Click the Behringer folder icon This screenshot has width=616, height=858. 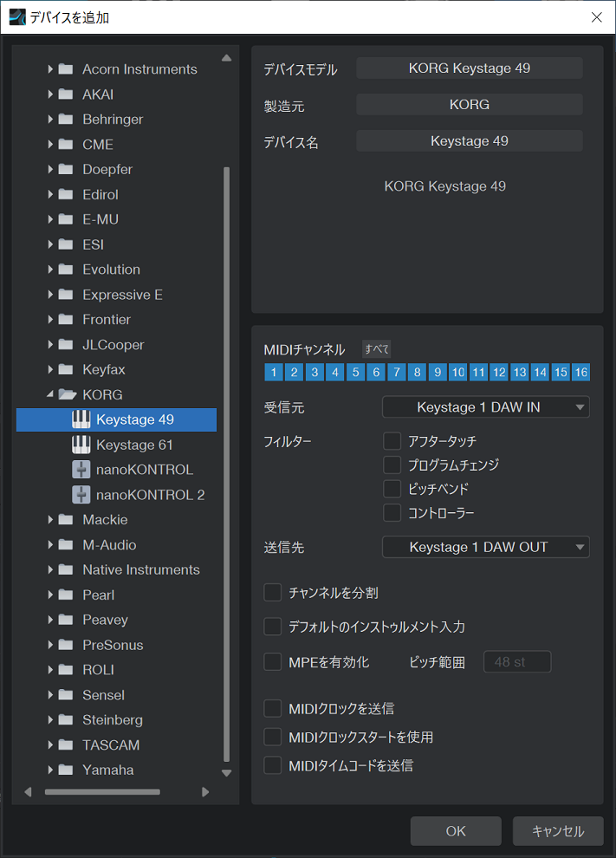[x=66, y=120]
